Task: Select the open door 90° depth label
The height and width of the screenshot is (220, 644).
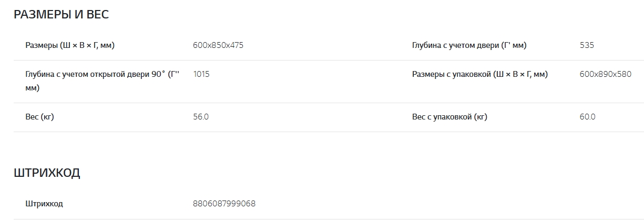Action: [x=102, y=75]
